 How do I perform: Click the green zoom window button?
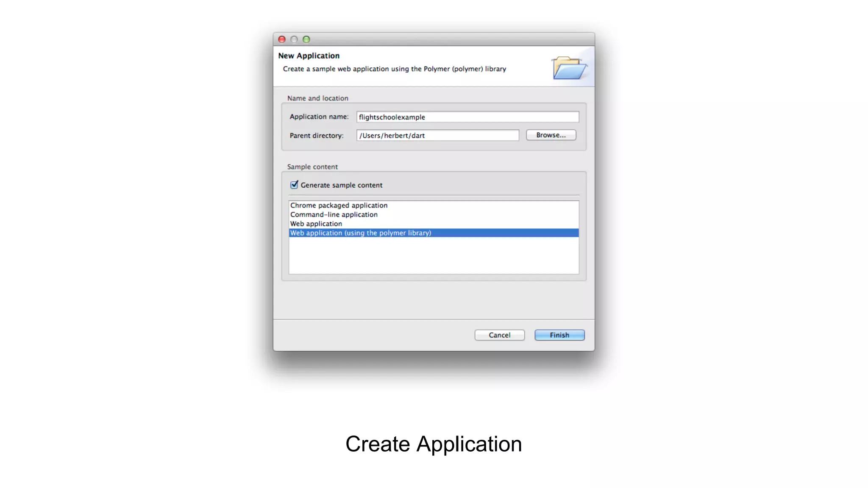coord(306,39)
